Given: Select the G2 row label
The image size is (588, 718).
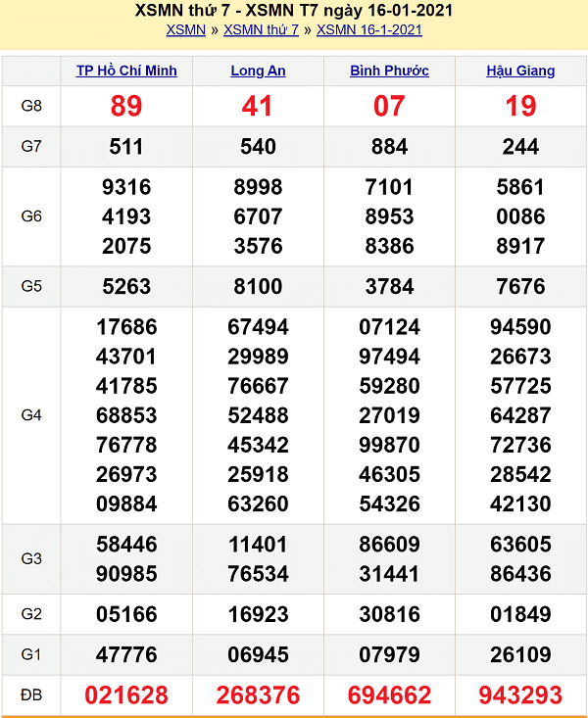Looking at the screenshot, I should [x=31, y=613].
